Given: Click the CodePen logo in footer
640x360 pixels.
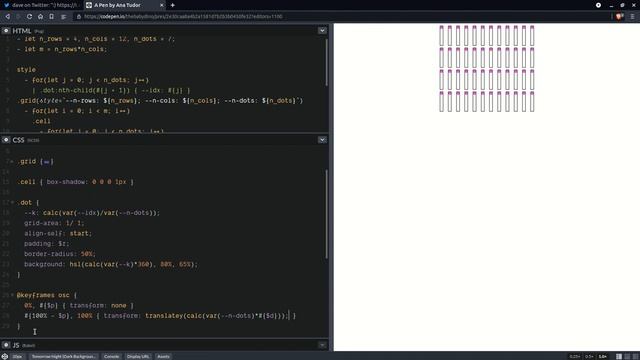Looking at the screenshot, I should pos(4,356).
